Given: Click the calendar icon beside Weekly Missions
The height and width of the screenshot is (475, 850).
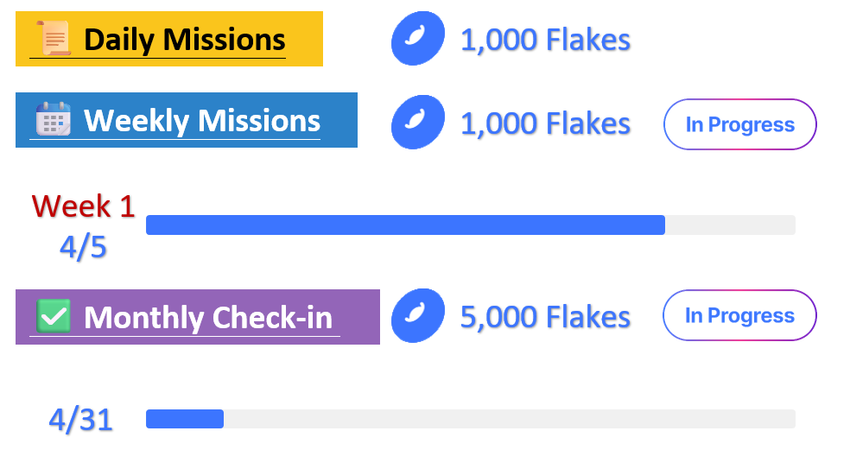Looking at the screenshot, I should click(53, 121).
